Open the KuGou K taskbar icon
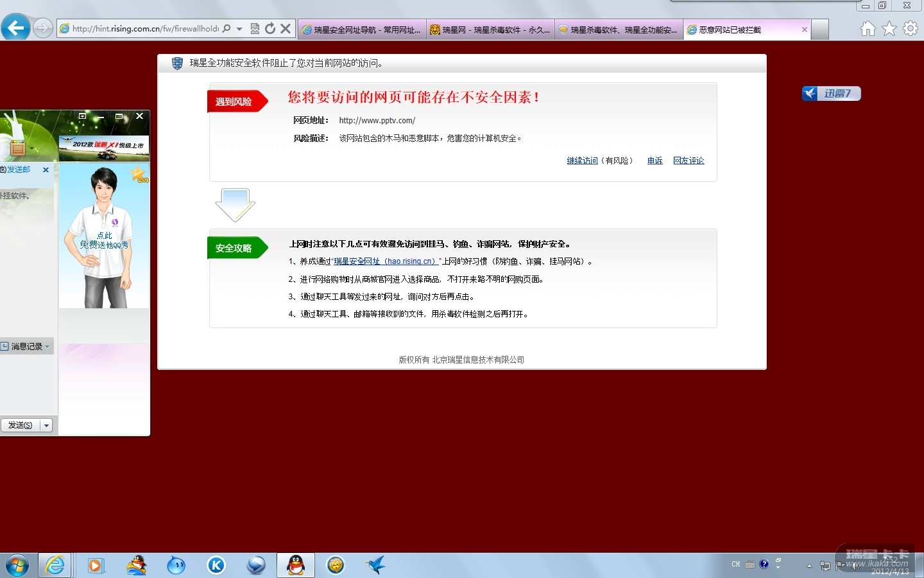The height and width of the screenshot is (578, 924). 216,565
